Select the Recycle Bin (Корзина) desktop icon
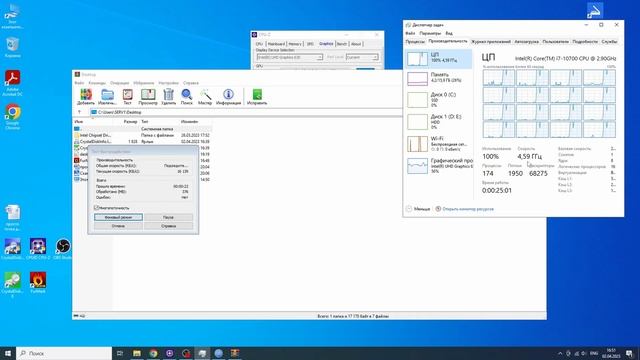 tap(12, 47)
